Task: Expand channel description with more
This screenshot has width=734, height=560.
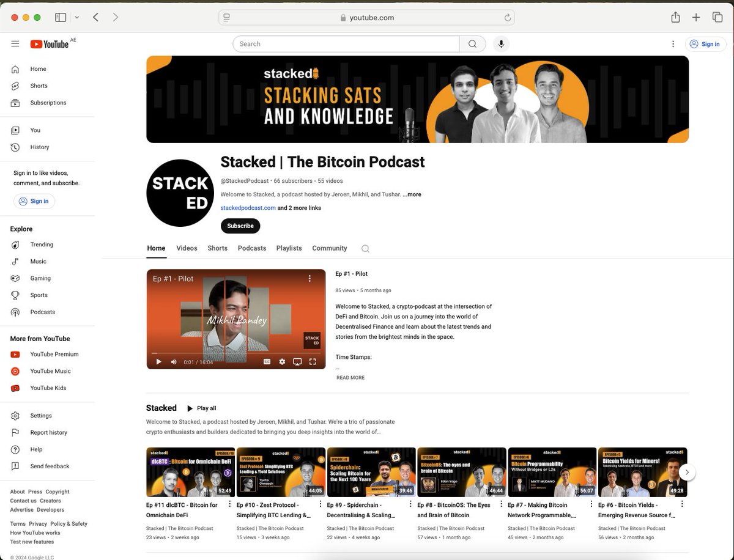Action: [x=412, y=194]
